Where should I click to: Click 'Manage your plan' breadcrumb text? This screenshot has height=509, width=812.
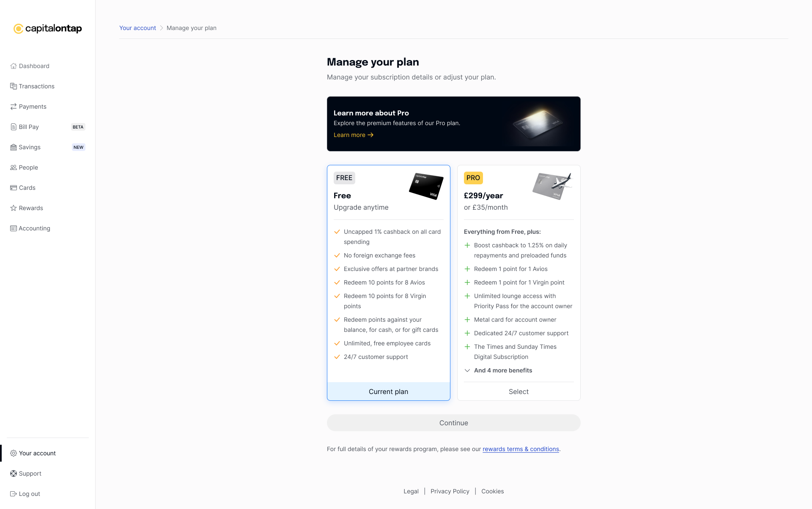pos(192,28)
